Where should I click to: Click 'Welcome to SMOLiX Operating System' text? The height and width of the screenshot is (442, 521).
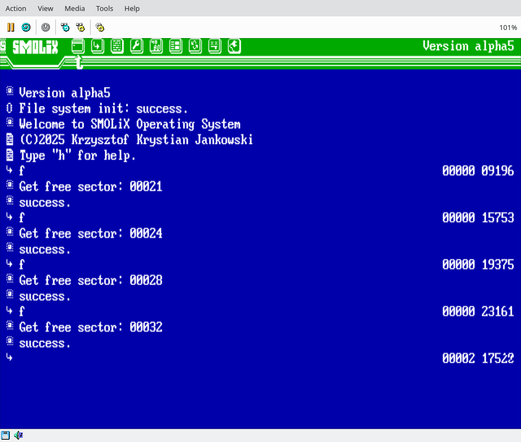click(130, 124)
